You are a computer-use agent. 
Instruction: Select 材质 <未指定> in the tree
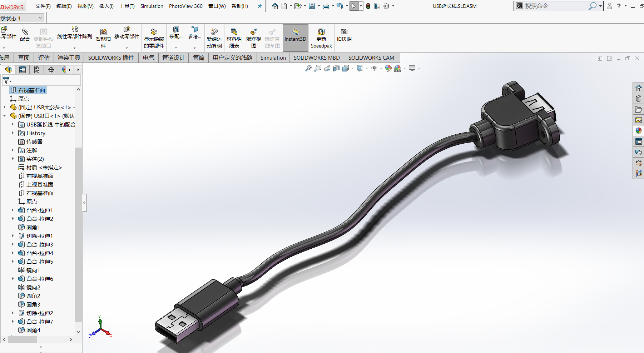point(40,167)
